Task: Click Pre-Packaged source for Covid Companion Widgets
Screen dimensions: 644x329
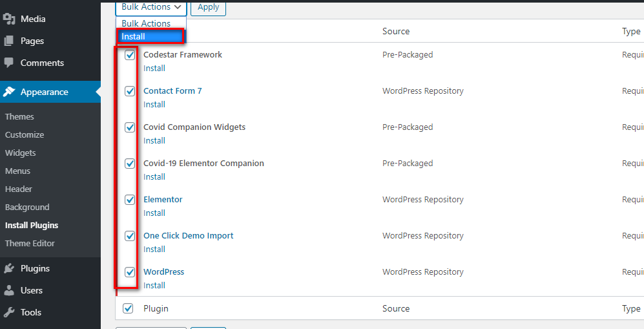Action: [x=408, y=127]
